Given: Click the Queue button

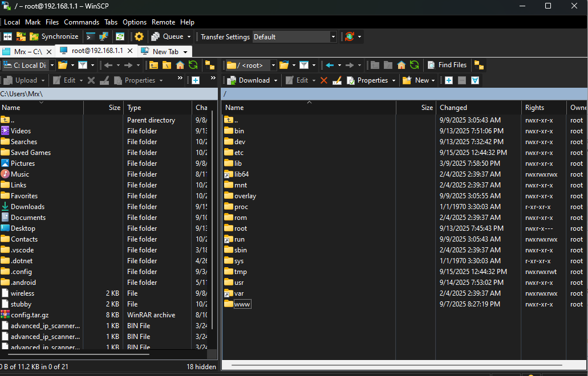Looking at the screenshot, I should point(167,36).
